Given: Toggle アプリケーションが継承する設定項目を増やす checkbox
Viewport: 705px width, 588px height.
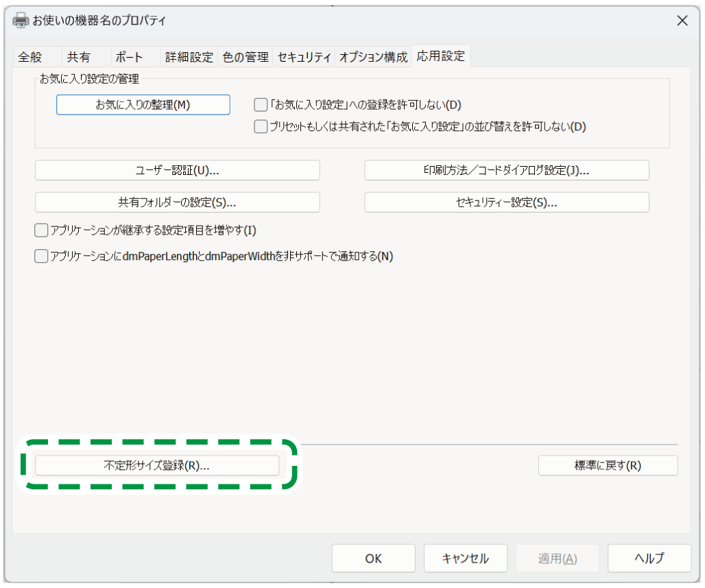Looking at the screenshot, I should point(41,230).
